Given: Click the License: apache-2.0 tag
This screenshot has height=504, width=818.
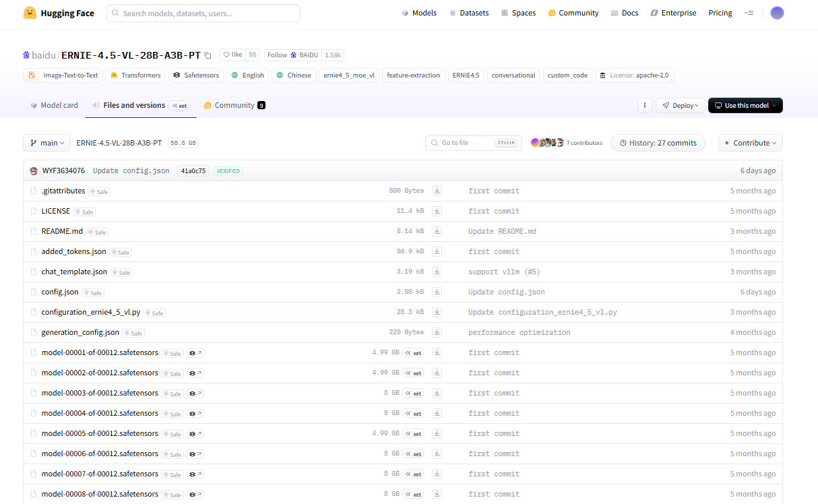Looking at the screenshot, I should tap(634, 75).
